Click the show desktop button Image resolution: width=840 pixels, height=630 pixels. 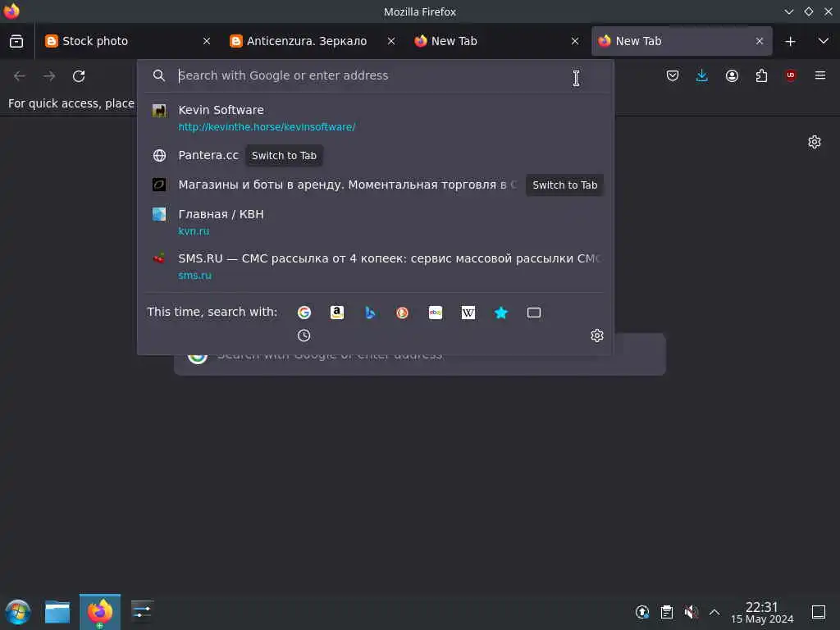pos(819,612)
